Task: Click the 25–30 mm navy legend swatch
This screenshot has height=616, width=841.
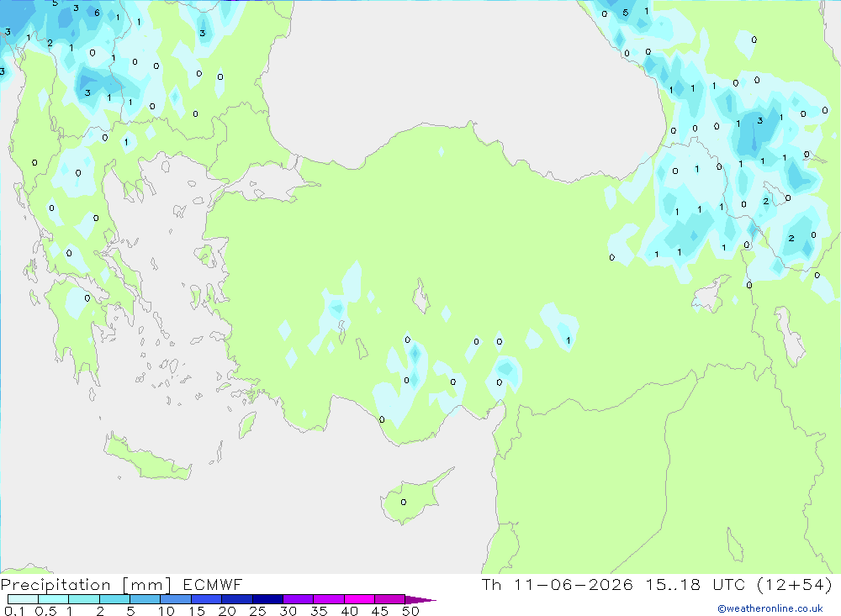Action: click(x=267, y=599)
